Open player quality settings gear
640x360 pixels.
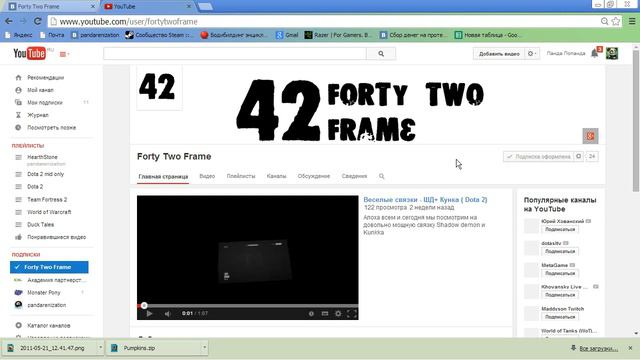[x=338, y=313]
